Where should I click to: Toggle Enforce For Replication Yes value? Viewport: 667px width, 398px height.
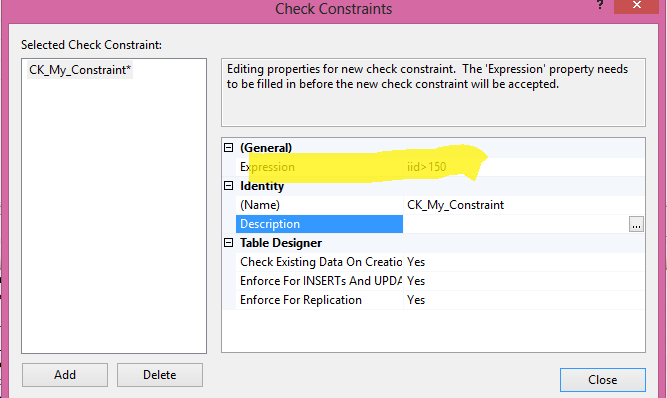click(x=524, y=300)
